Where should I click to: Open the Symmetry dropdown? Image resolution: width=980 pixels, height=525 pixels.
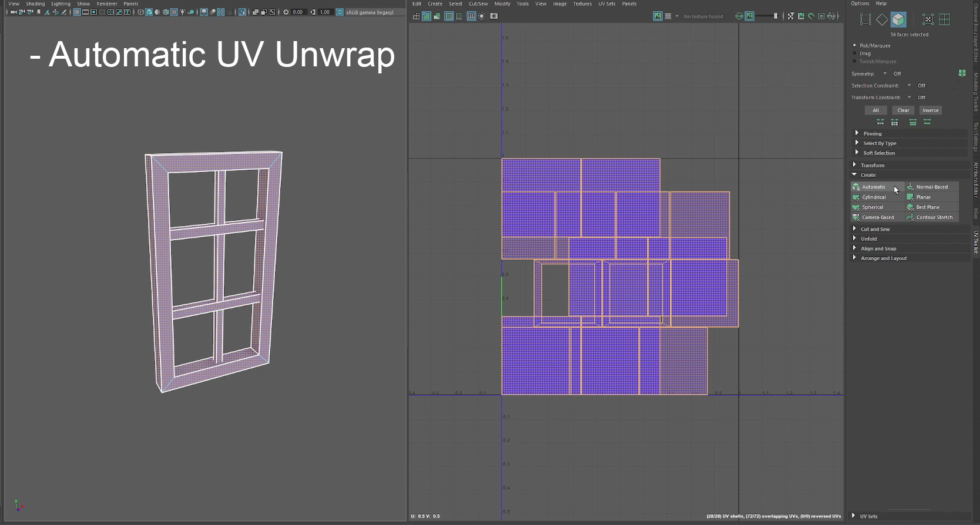click(885, 73)
